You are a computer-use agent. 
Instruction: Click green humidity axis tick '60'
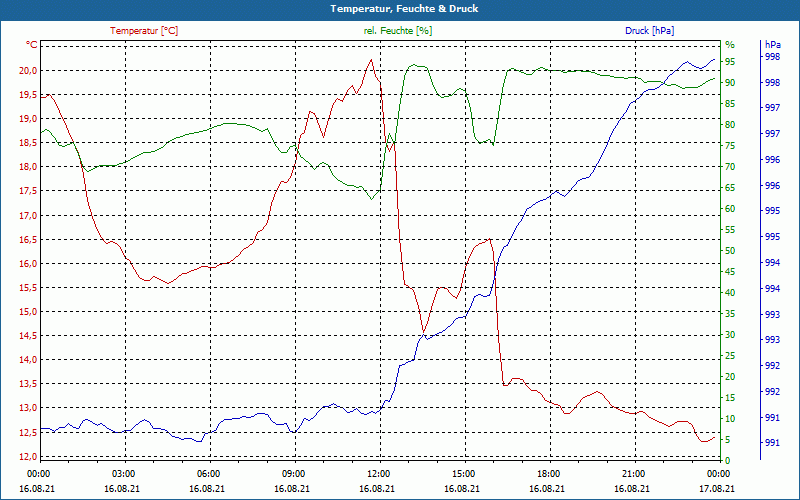click(x=730, y=209)
